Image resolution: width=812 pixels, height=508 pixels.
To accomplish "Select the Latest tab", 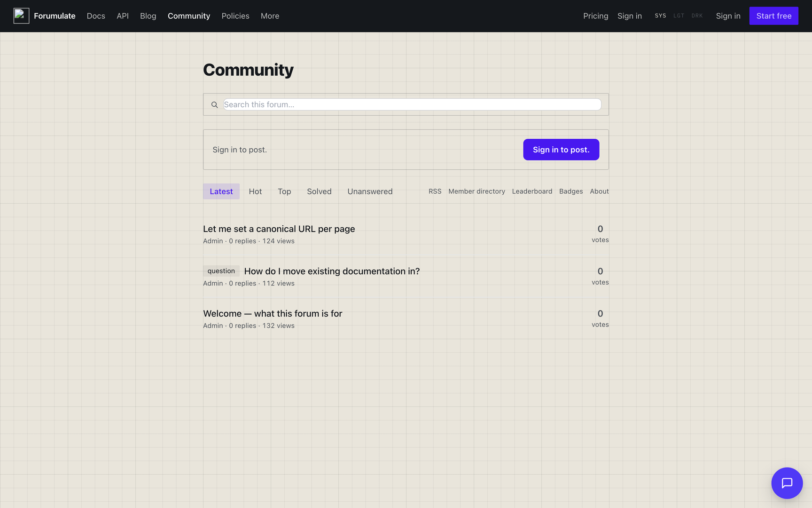I will click(221, 191).
